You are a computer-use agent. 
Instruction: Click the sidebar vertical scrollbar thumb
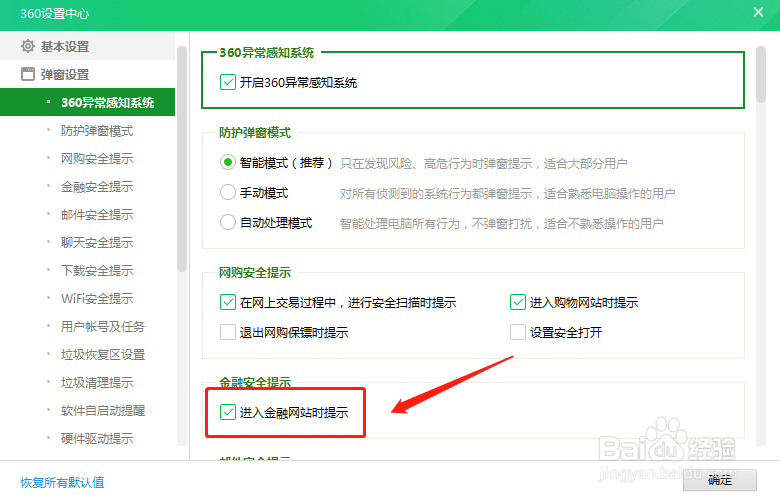(182, 159)
